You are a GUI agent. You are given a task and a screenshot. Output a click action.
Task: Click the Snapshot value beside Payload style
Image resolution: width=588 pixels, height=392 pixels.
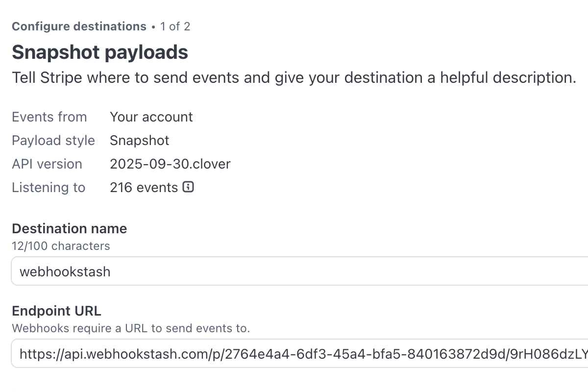(x=139, y=140)
